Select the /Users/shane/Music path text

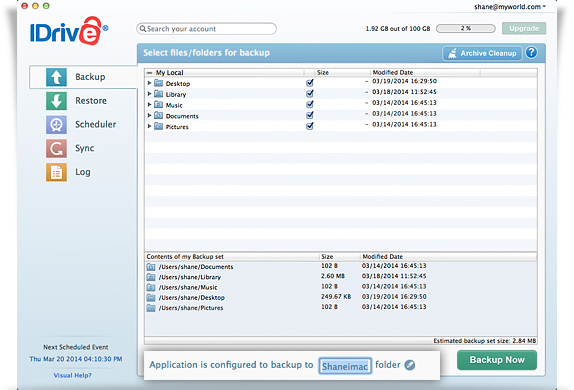click(188, 287)
